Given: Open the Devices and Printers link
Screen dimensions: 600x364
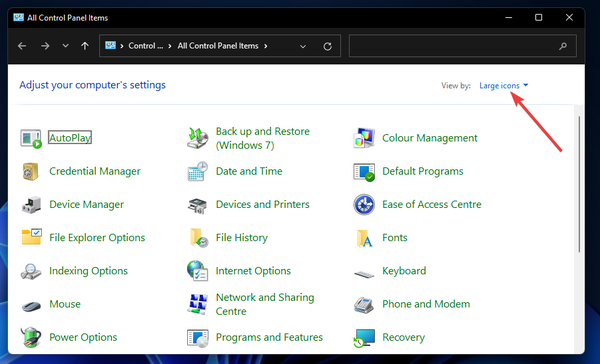Looking at the screenshot, I should click(x=262, y=204).
